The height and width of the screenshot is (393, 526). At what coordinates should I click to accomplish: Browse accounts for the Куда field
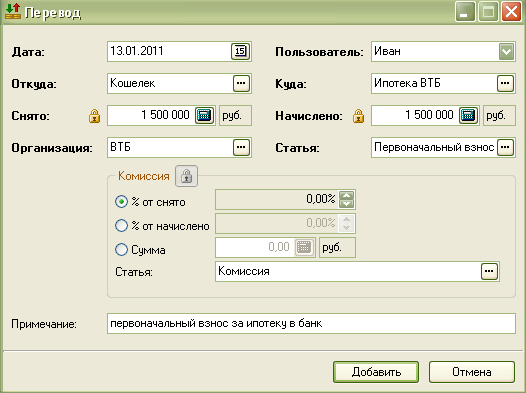point(506,83)
